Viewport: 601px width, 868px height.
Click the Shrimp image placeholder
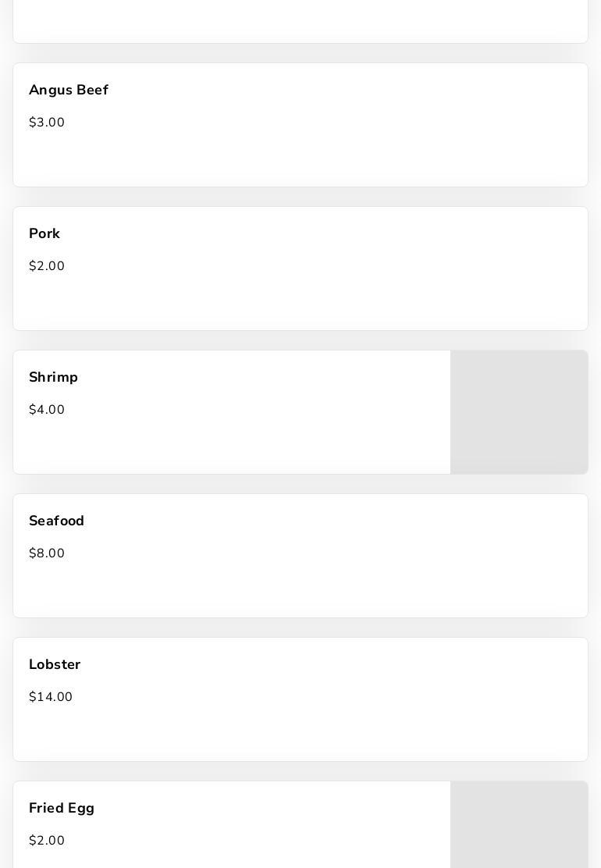pyautogui.click(x=519, y=412)
